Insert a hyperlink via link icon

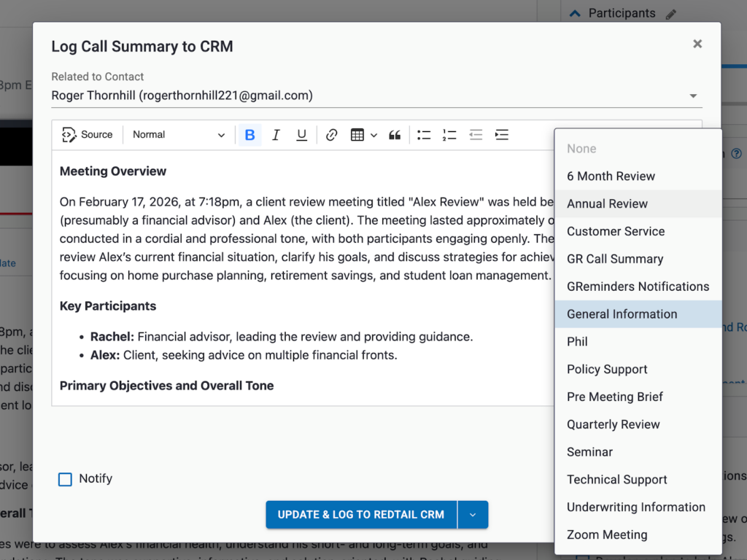[x=331, y=135]
